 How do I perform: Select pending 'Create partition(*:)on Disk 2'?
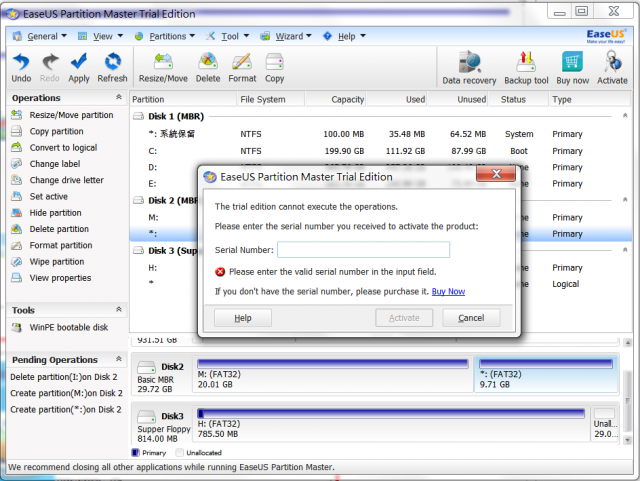point(66,410)
